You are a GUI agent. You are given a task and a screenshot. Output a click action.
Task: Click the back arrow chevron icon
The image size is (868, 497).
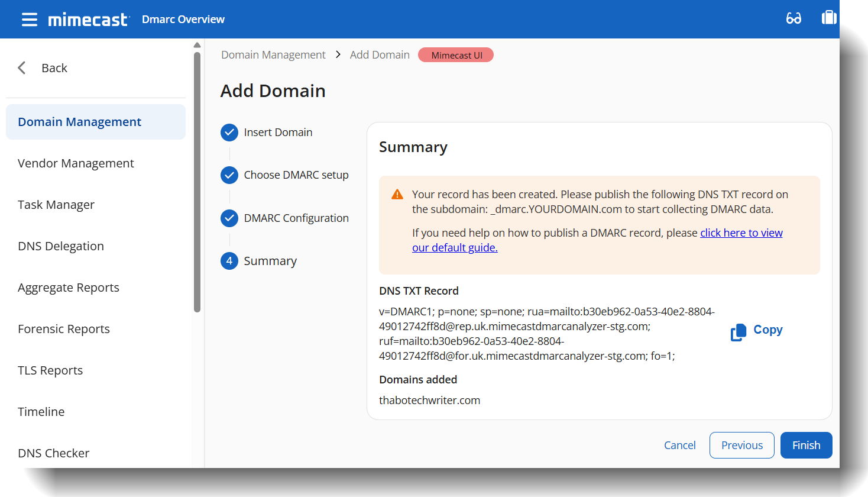pos(22,68)
